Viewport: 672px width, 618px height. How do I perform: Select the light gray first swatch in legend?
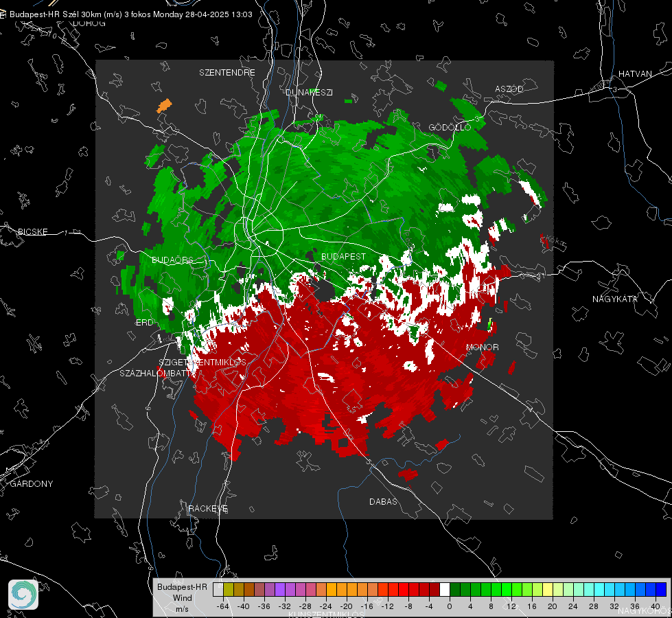coord(218,589)
